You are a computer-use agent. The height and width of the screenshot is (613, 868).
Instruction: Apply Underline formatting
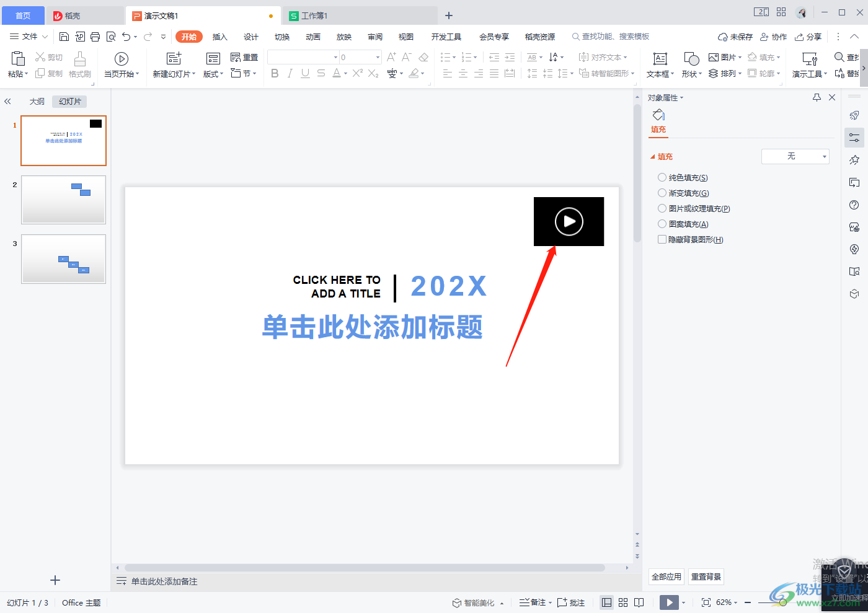(305, 73)
